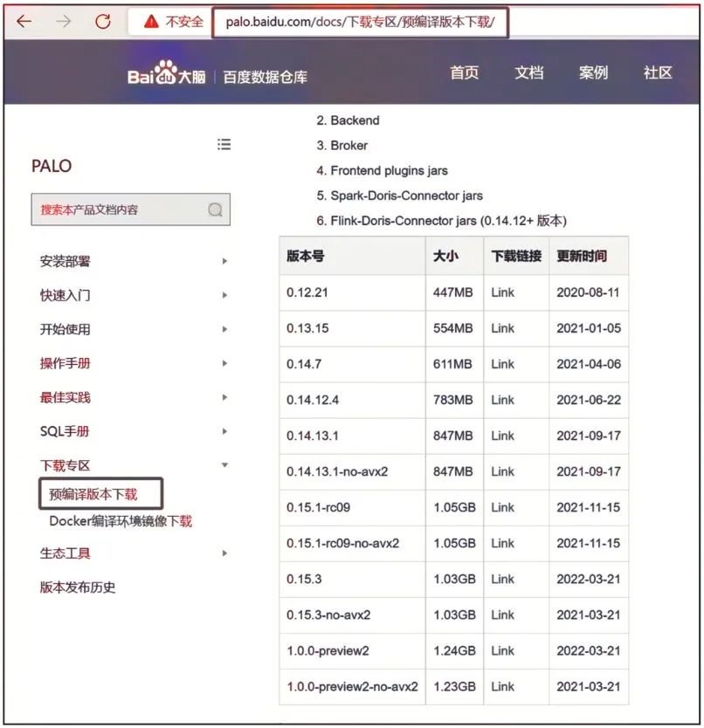Select 操作手册 in sidebar
Screen dimensions: 704x728
(65, 363)
